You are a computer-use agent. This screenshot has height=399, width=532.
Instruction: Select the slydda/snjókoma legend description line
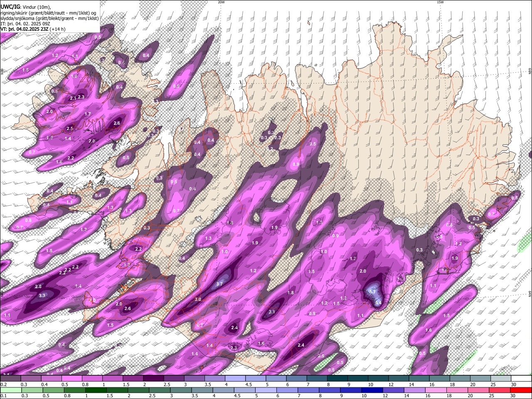coord(49,18)
